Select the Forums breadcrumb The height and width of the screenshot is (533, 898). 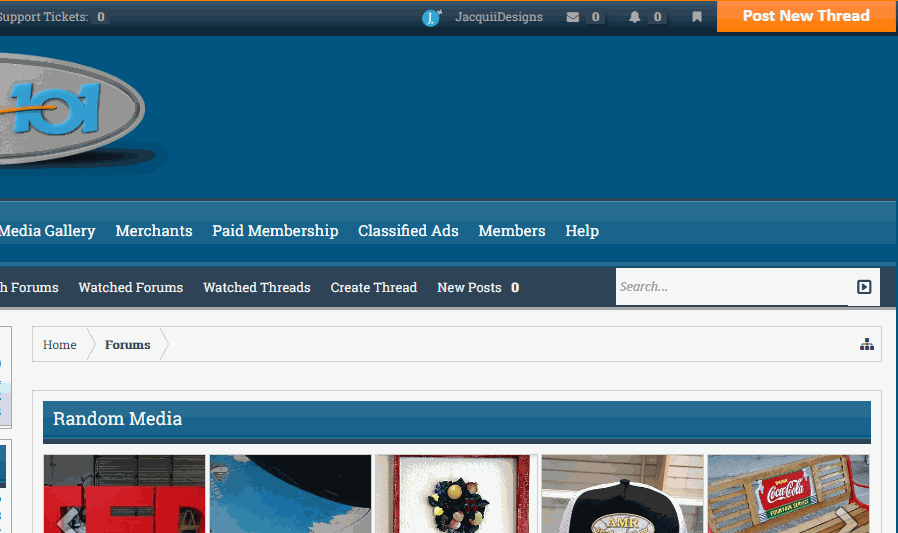(127, 345)
